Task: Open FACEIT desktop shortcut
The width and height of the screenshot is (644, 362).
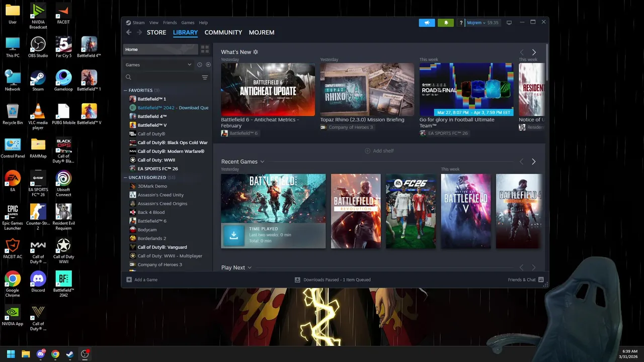Action: click(x=63, y=14)
